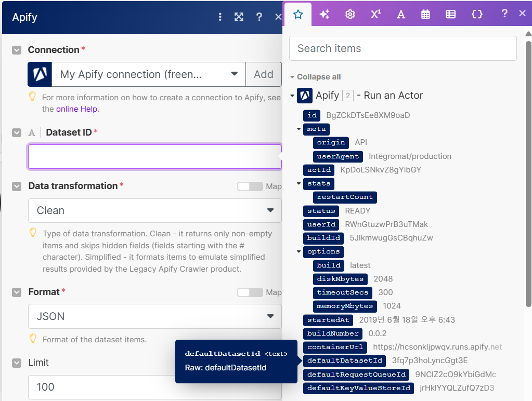The width and height of the screenshot is (532, 401).
Task: Insert the status variable pill
Action: pyautogui.click(x=321, y=211)
